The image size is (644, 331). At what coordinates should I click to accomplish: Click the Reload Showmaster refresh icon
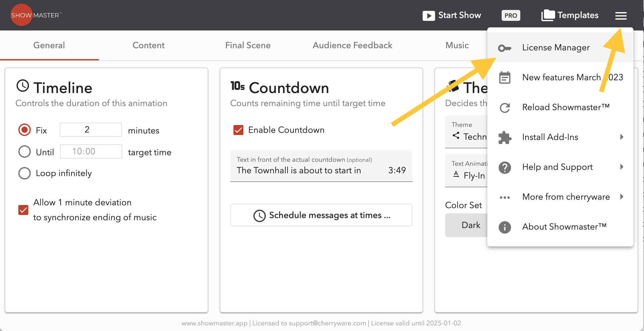(x=504, y=108)
